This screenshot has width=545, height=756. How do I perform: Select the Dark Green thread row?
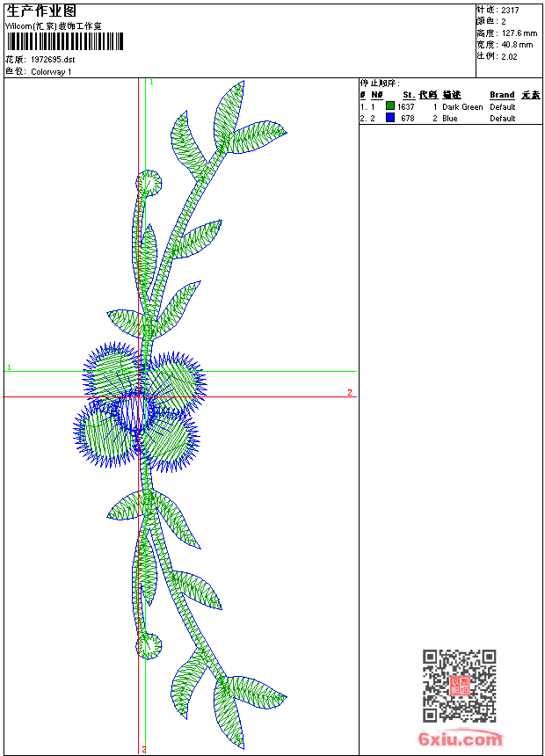(462, 106)
